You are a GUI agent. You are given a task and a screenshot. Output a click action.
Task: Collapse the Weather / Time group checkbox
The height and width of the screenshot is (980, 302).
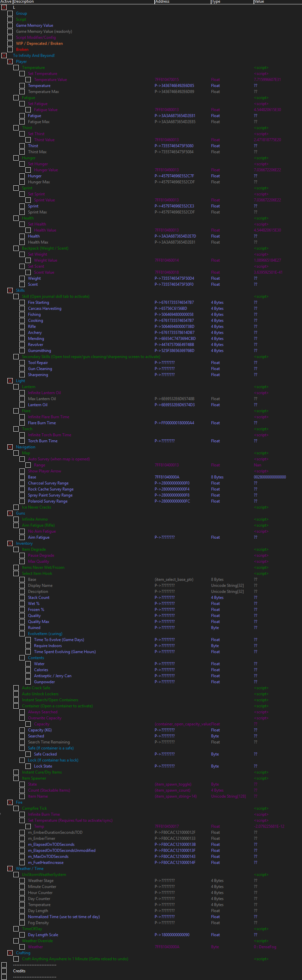tap(10, 869)
